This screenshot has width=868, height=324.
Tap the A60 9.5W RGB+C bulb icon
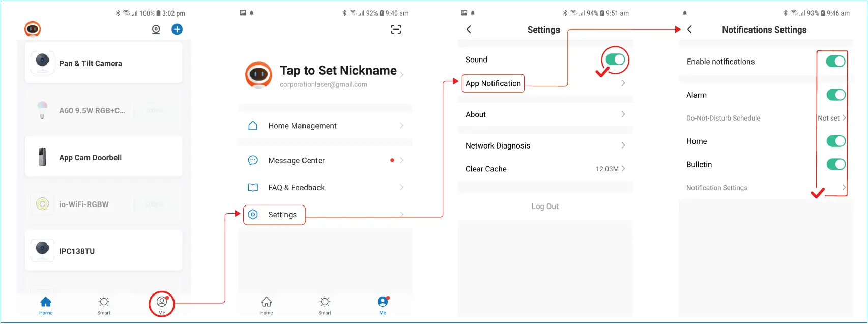pyautogui.click(x=42, y=110)
